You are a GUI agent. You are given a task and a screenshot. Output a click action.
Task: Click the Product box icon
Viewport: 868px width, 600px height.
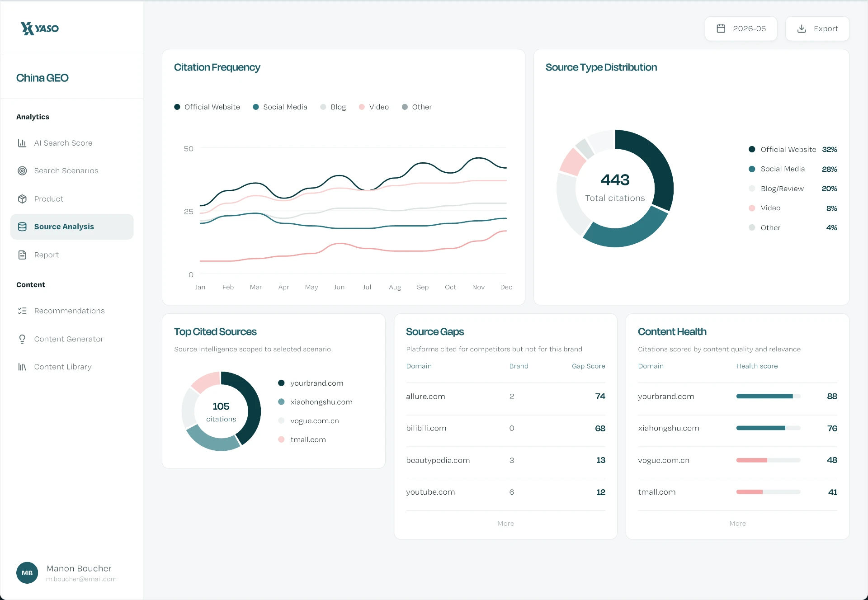click(22, 199)
